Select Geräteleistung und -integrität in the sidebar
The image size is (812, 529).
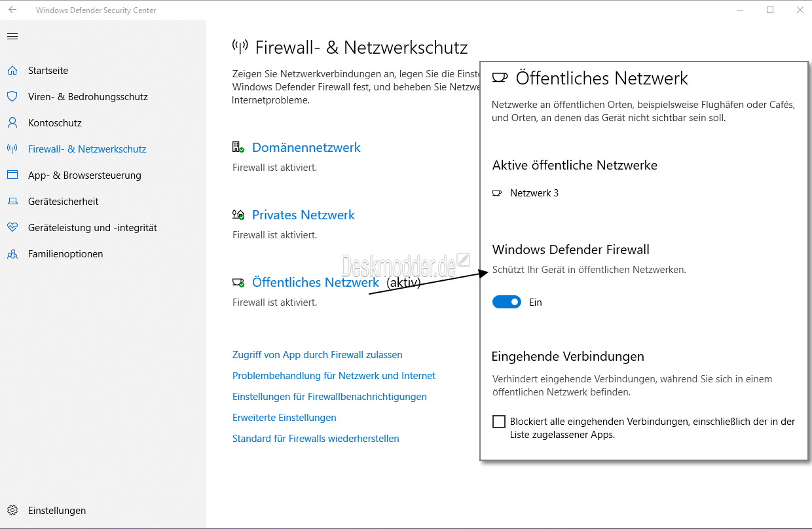coord(92,228)
